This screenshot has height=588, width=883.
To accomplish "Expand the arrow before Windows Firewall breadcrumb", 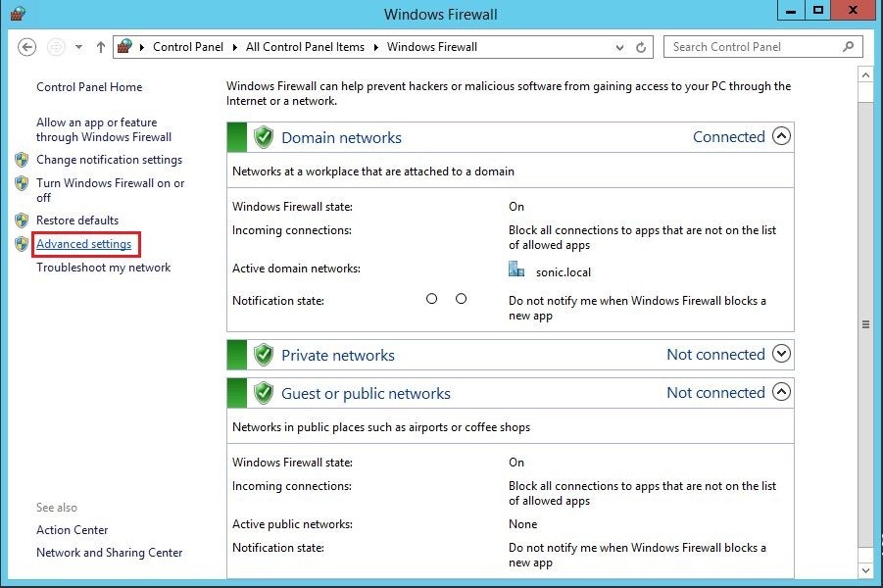I will (x=375, y=47).
